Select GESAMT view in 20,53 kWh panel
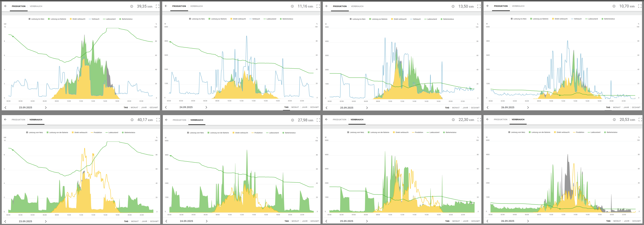644x225 pixels. (x=636, y=221)
